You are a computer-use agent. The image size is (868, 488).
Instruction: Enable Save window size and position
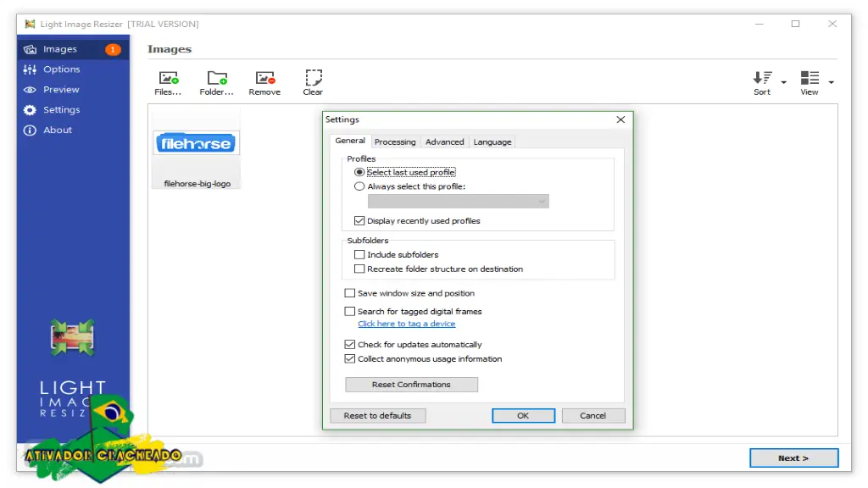(350, 293)
